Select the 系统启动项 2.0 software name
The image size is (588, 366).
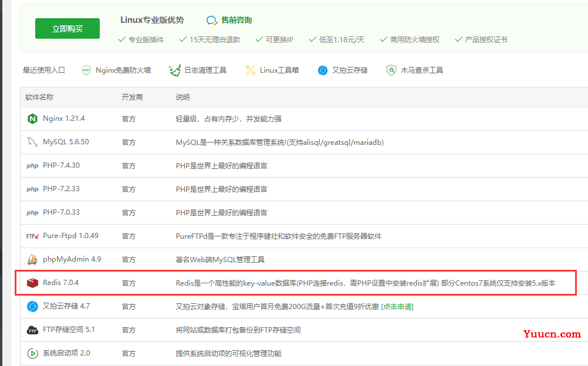(66, 353)
